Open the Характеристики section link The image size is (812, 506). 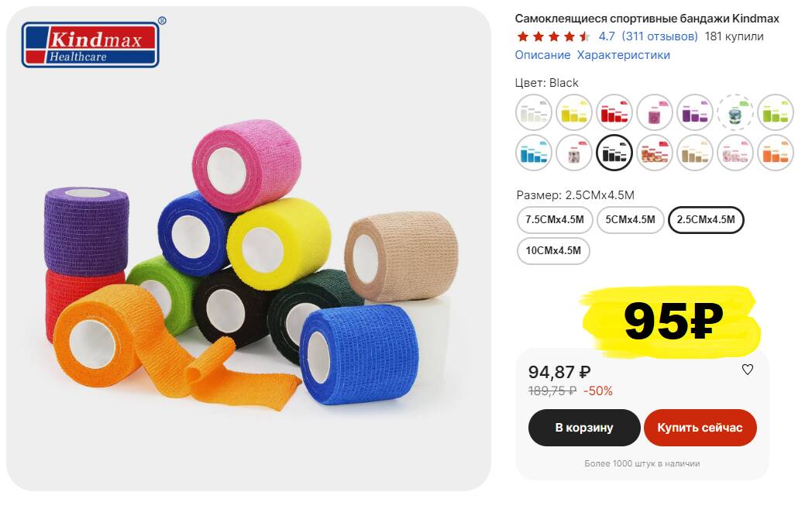(624, 55)
